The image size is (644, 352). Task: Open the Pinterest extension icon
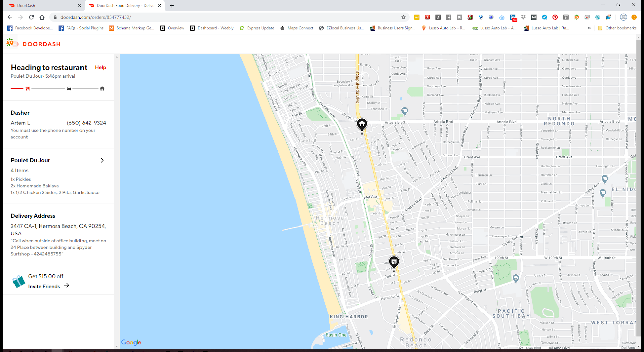[555, 17]
